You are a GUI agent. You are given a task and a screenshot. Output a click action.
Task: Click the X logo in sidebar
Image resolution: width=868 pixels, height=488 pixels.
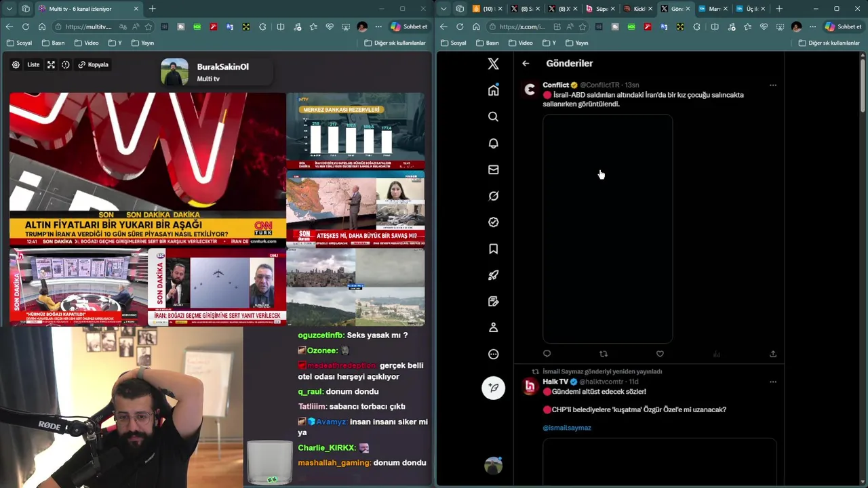tap(493, 64)
